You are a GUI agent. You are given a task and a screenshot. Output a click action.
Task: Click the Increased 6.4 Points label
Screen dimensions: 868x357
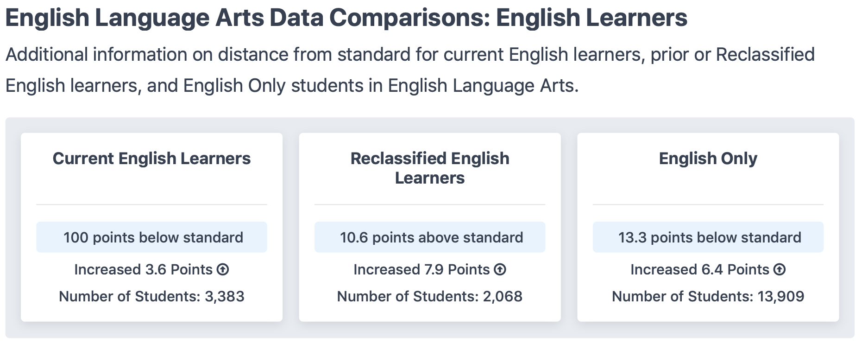(699, 269)
